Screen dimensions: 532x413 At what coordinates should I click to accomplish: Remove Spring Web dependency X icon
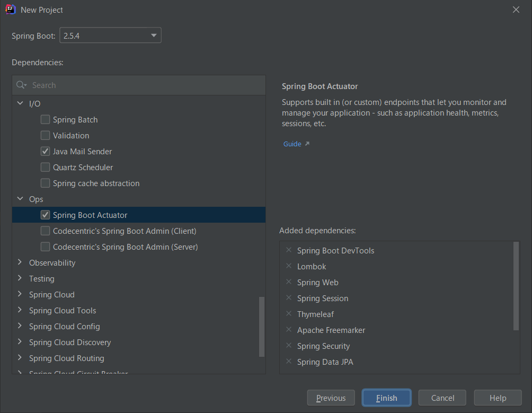pyautogui.click(x=289, y=282)
